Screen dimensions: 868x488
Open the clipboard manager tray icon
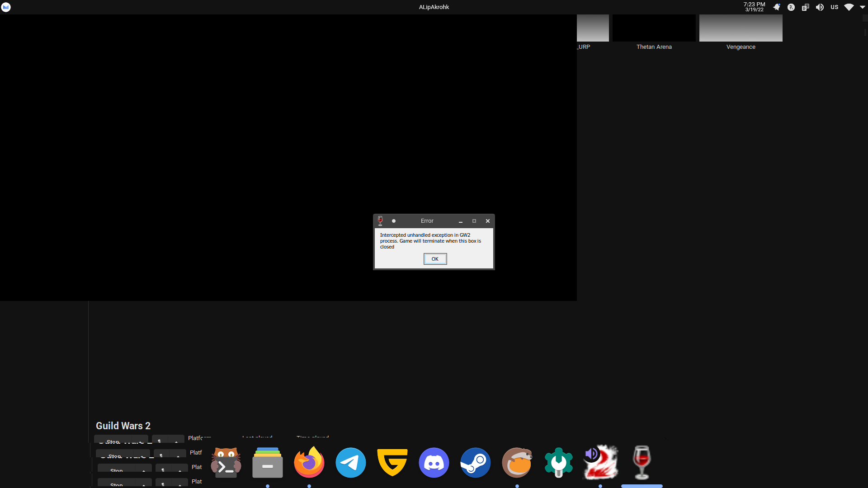(806, 7)
